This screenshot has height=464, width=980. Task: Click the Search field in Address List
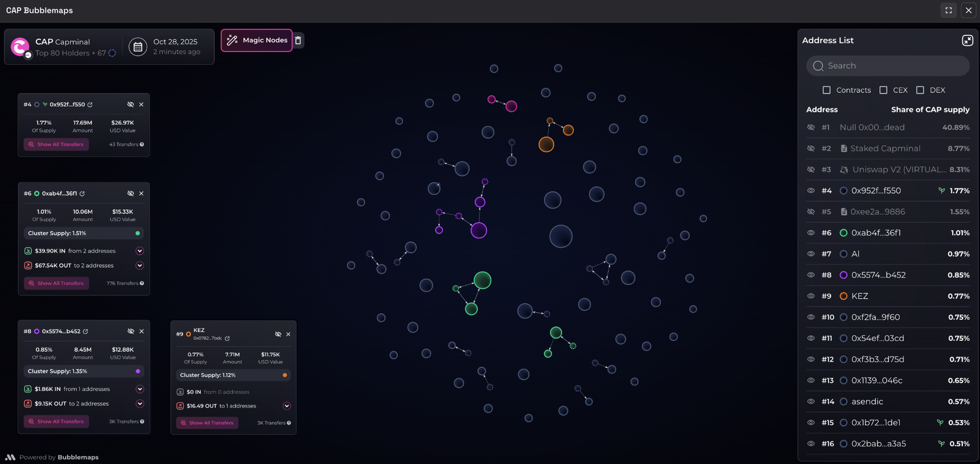tap(888, 66)
